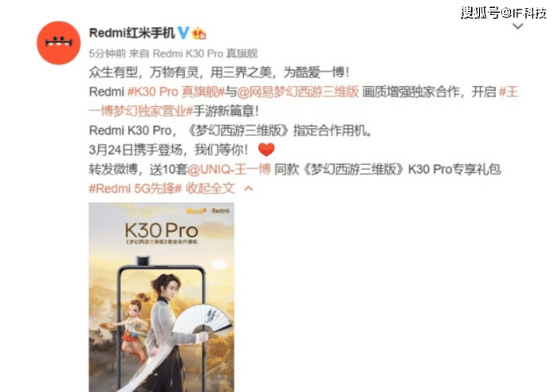This screenshot has width=558, height=392.
Task: Click the red heart emoji
Action: tap(266, 150)
